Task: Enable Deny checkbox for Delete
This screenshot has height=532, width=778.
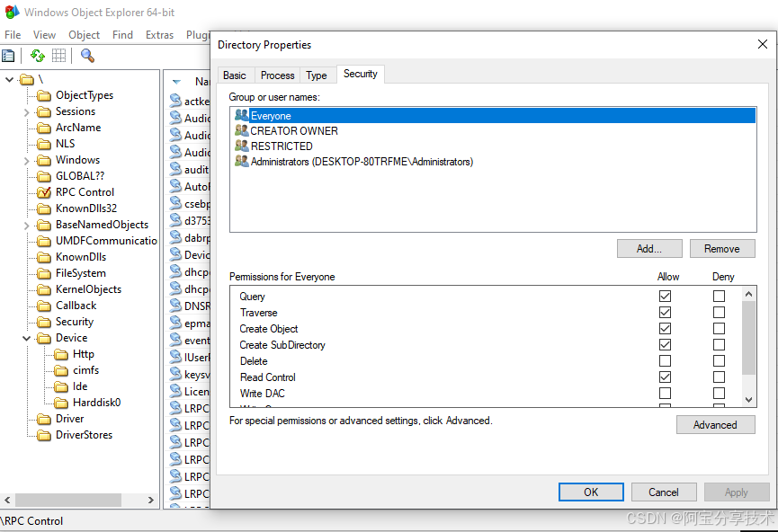Action: coord(719,360)
